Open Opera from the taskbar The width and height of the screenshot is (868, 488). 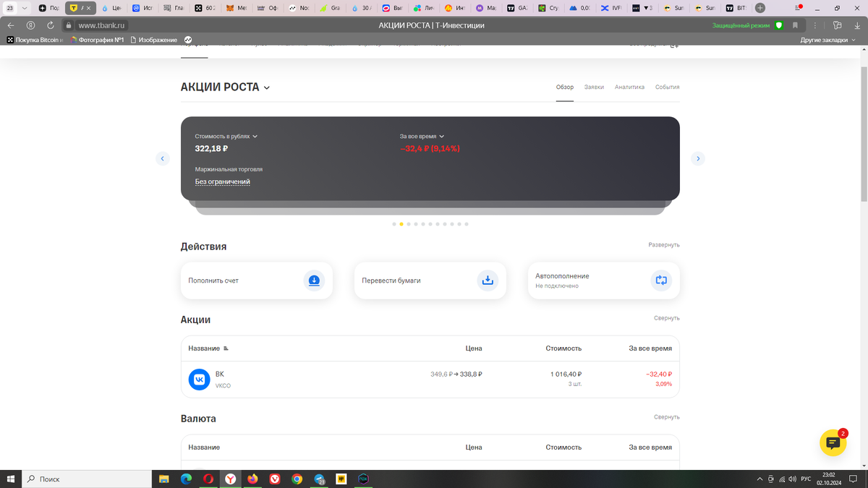208,479
